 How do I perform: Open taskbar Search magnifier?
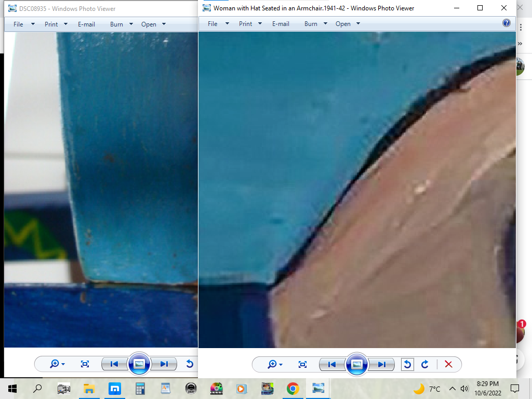37,389
